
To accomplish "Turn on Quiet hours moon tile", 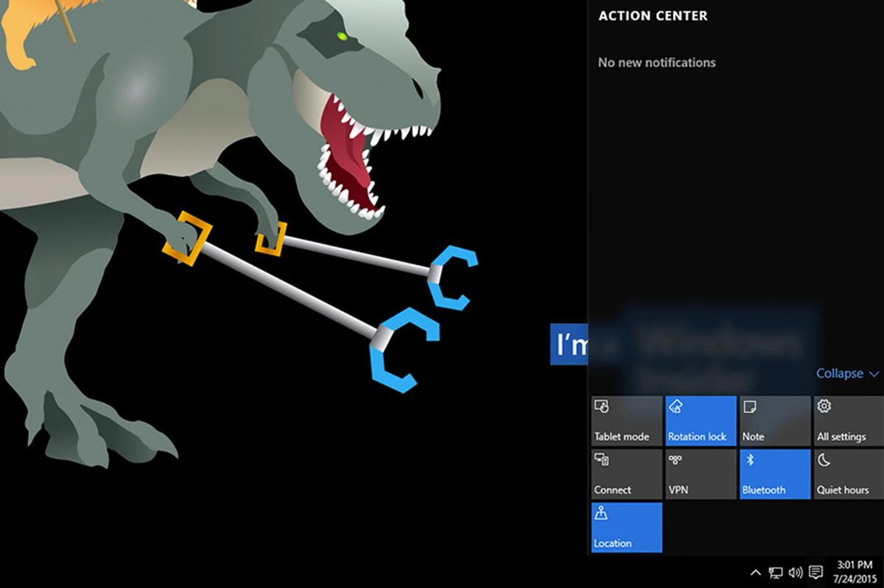I will (848, 474).
